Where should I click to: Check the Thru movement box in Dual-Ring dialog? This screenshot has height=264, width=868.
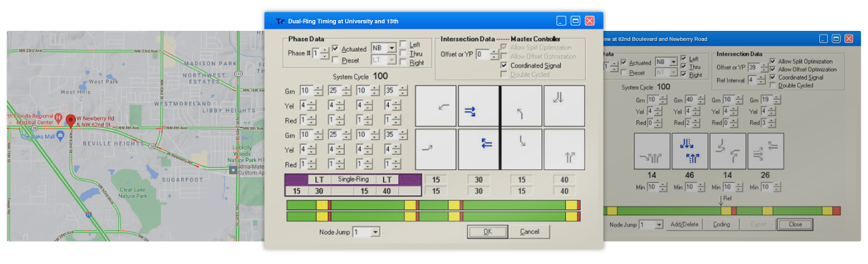point(404,54)
